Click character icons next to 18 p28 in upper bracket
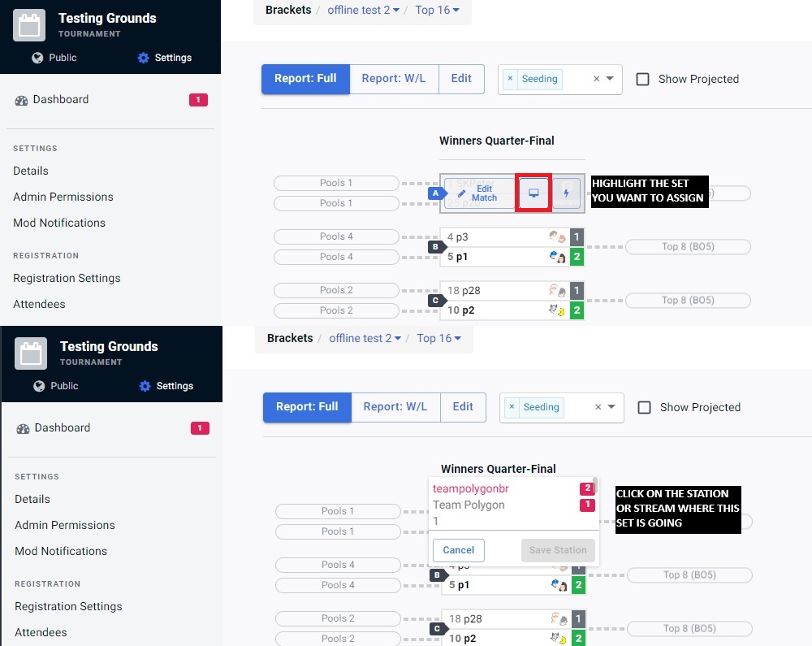This screenshot has width=812, height=646. 557,290
